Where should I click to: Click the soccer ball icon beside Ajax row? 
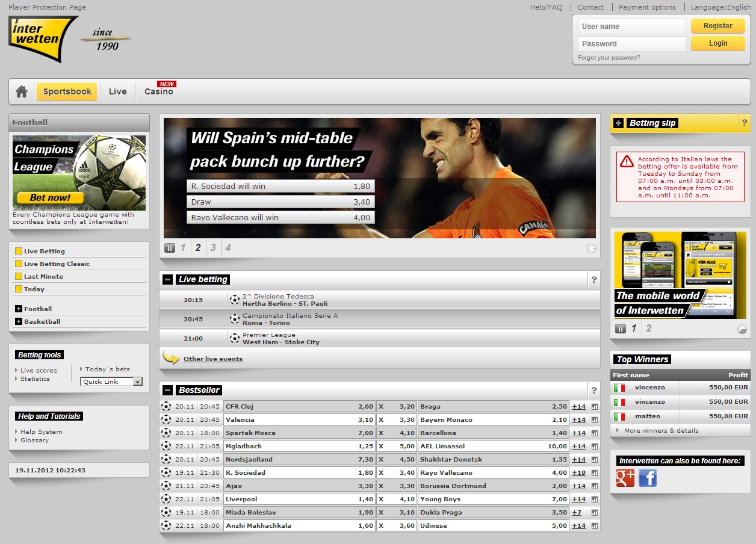(166, 486)
